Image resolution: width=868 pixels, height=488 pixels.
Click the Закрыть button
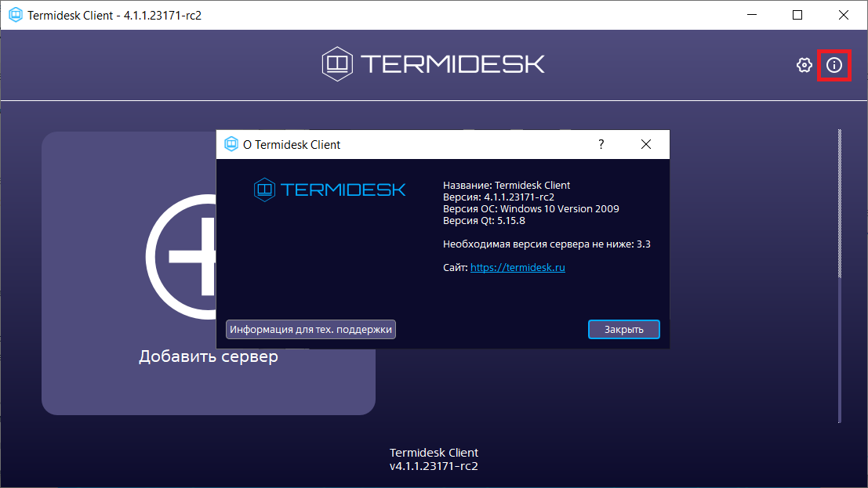624,329
